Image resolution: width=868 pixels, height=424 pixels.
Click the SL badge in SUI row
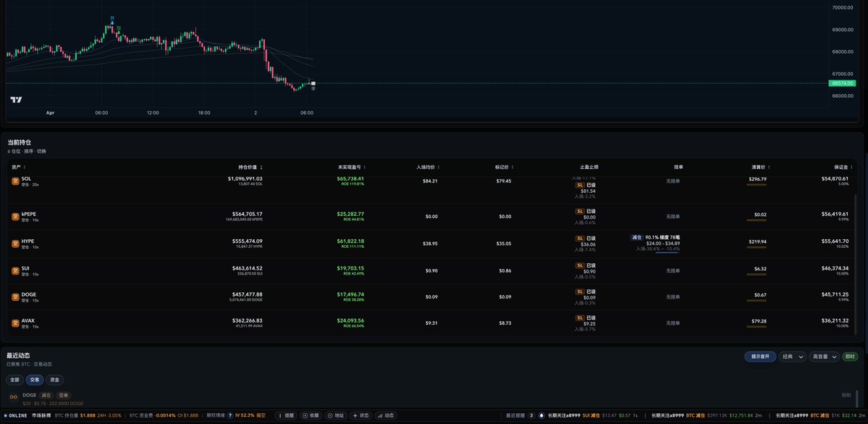[580, 265]
